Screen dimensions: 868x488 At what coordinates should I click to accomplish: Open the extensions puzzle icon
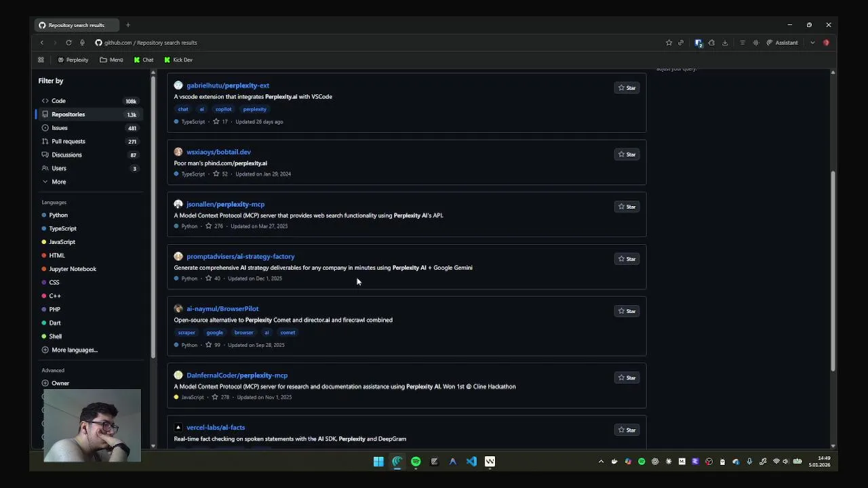711,43
